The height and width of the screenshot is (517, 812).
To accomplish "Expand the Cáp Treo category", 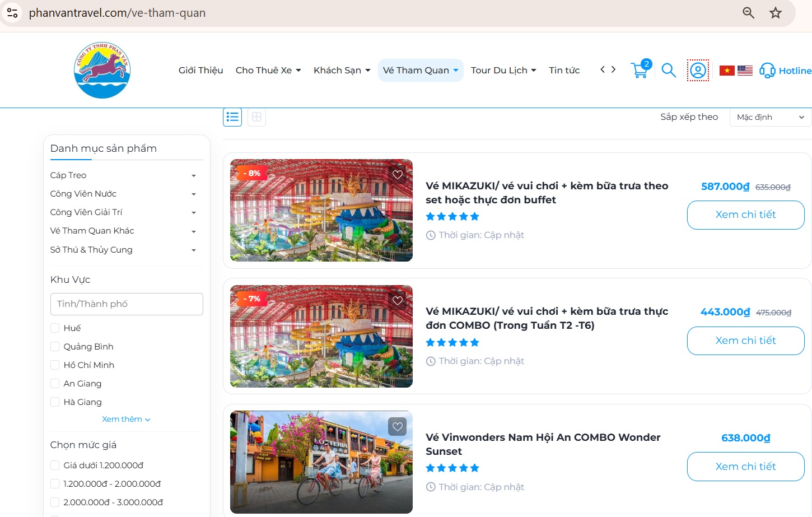I will tap(193, 175).
